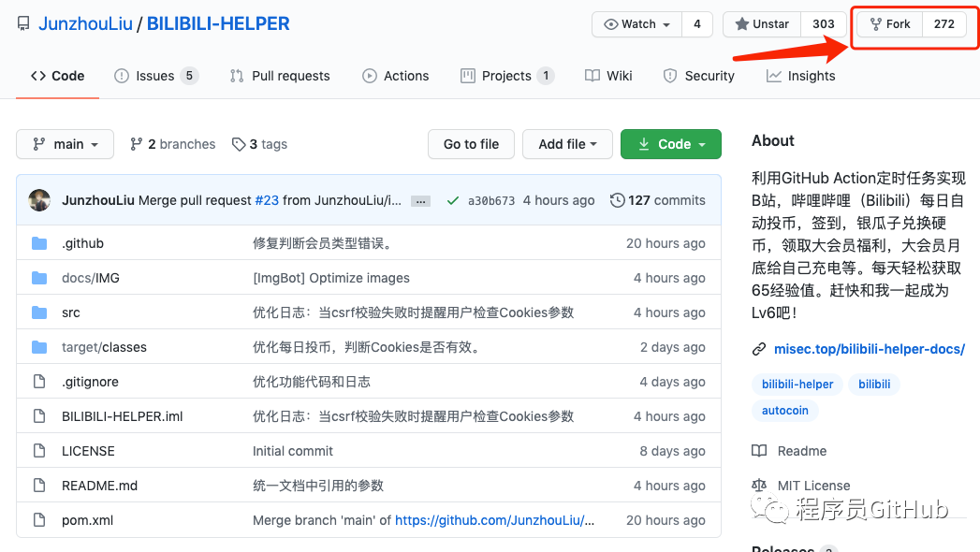Open the Security tab
Image resolution: width=980 pixels, height=552 pixels.
699,76
